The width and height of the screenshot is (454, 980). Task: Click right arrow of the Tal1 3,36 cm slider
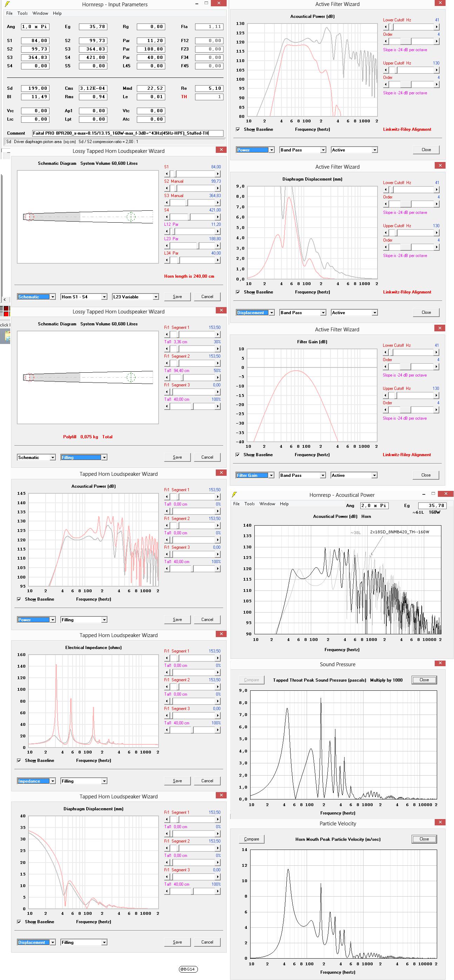(218, 349)
